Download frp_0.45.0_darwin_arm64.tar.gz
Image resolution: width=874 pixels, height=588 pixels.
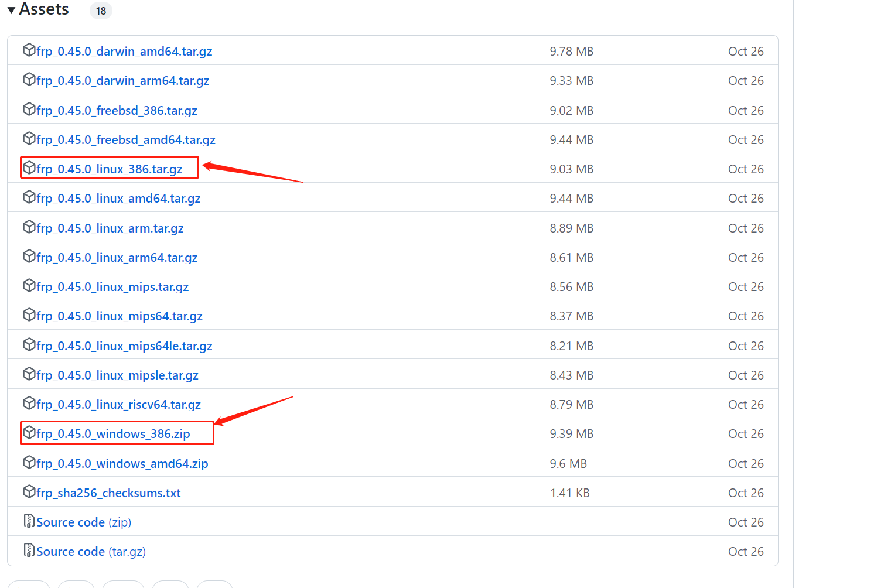123,81
